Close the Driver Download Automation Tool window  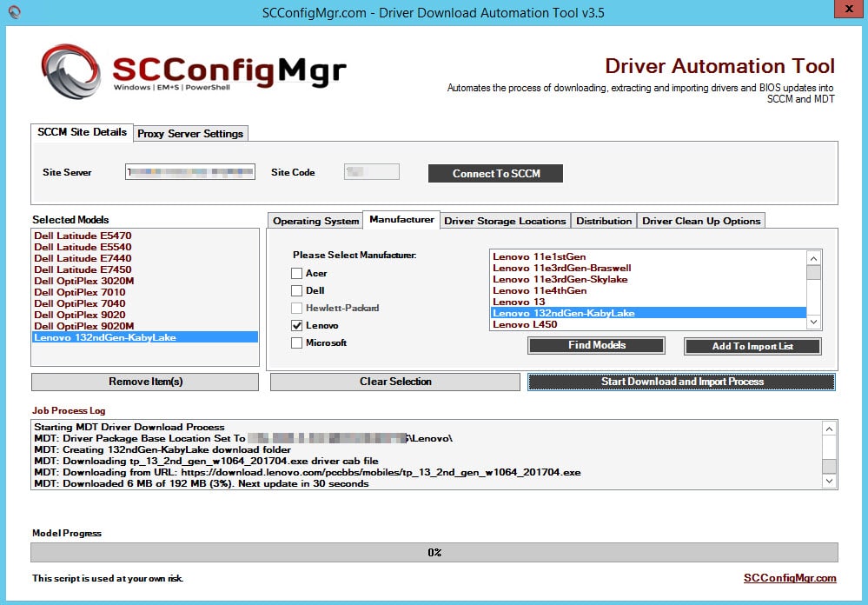pyautogui.click(x=849, y=9)
